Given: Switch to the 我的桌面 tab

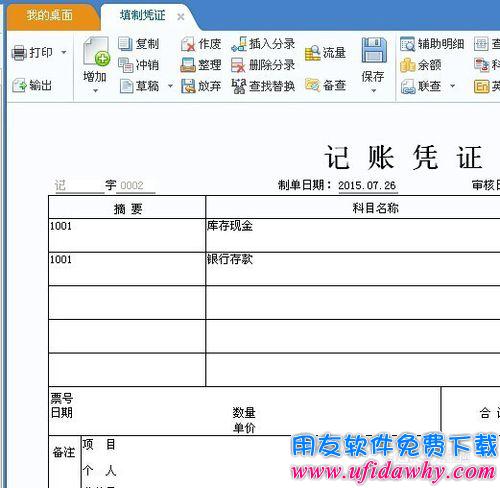Looking at the screenshot, I should point(50,15).
